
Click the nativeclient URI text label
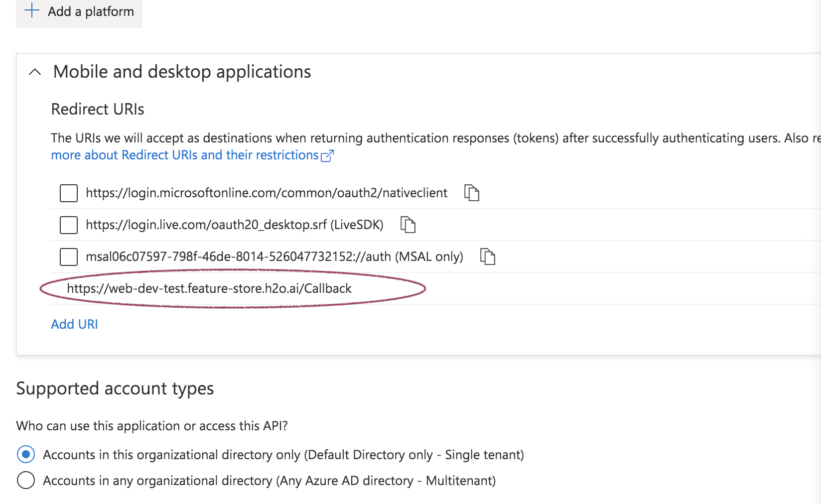(266, 193)
